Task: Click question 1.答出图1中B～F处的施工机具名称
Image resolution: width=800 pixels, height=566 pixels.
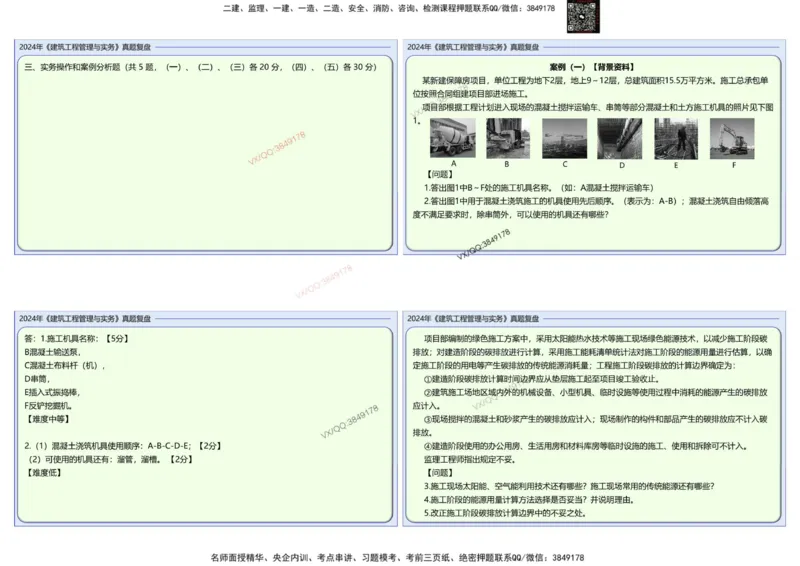Action: tap(538, 187)
